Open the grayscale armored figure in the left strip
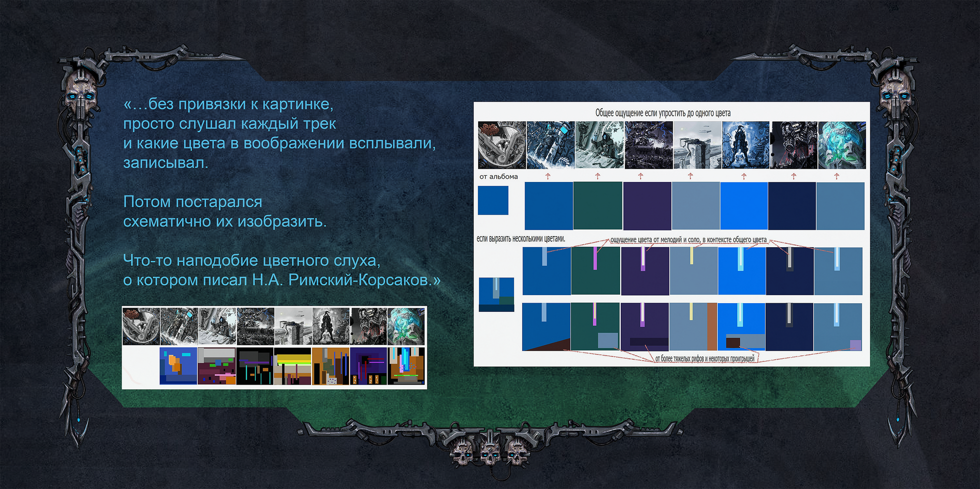The image size is (980, 489). [179, 326]
